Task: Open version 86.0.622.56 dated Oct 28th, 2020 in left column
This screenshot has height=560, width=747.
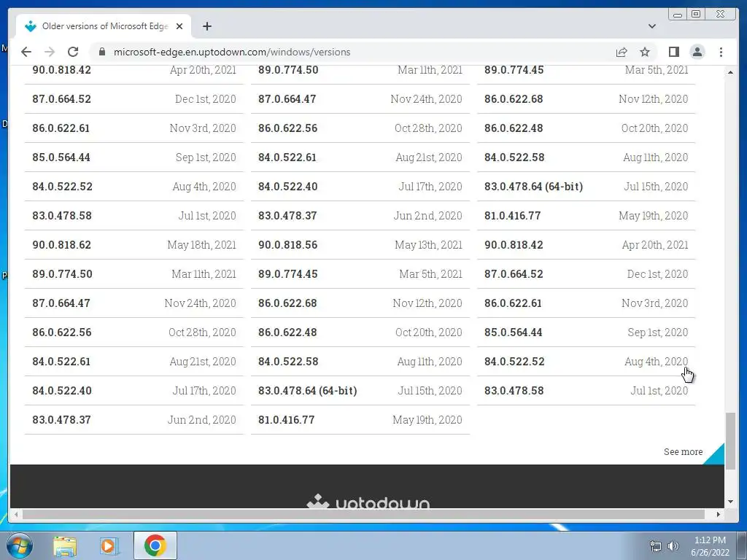Action: click(134, 332)
